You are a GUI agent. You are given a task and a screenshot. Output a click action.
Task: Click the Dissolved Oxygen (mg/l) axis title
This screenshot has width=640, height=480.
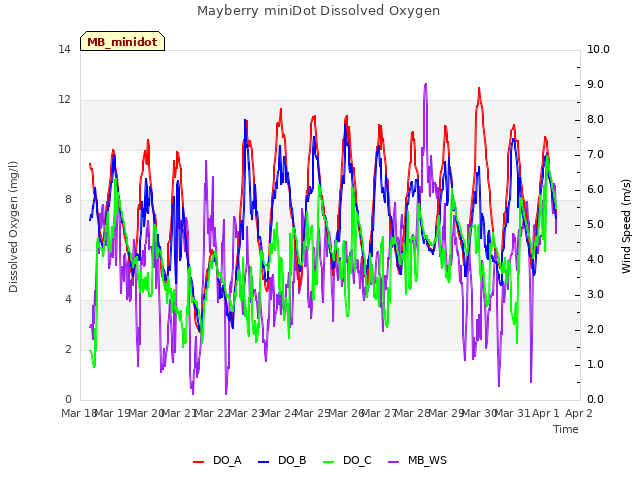click(13, 227)
